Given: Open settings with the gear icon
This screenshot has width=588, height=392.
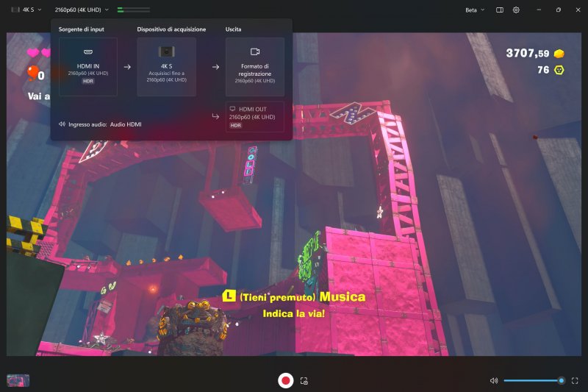Looking at the screenshot, I should point(516,10).
